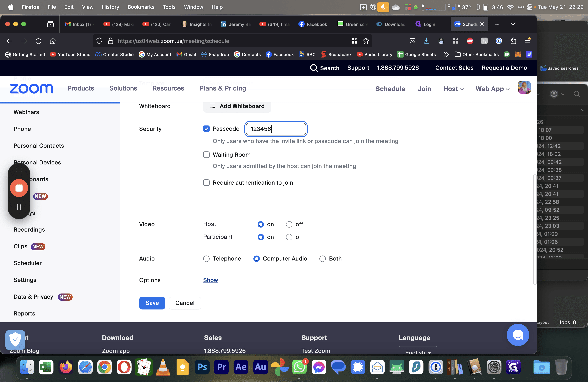Viewport: 588px width, 382px height.
Task: Open the Tools menu in menu bar
Action: 169,7
